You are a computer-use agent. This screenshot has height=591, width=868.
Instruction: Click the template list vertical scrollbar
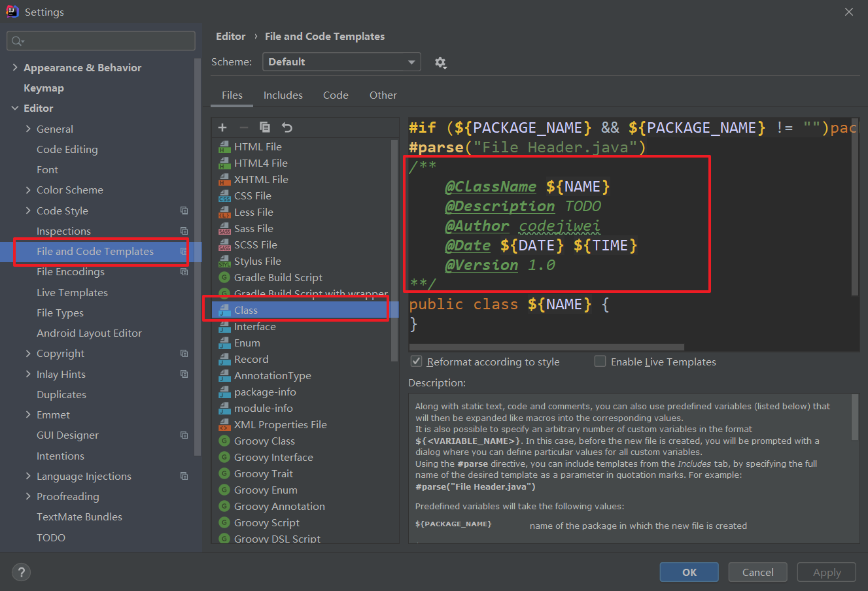(394, 250)
